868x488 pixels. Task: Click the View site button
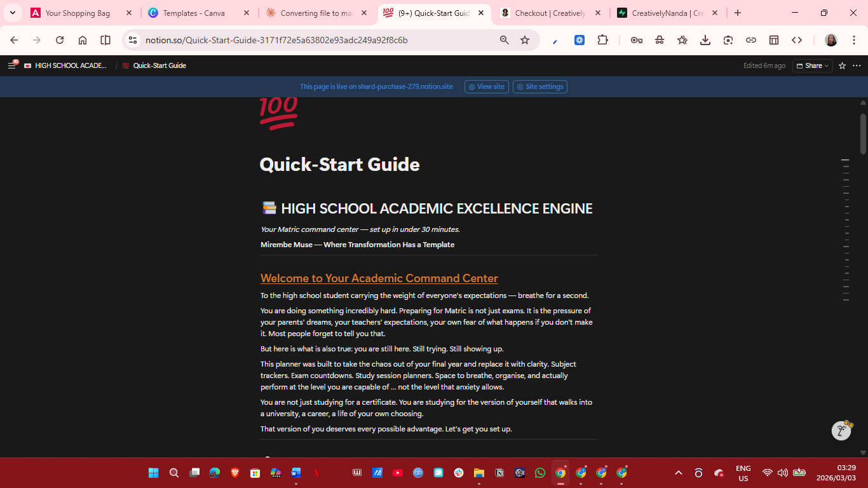click(486, 86)
